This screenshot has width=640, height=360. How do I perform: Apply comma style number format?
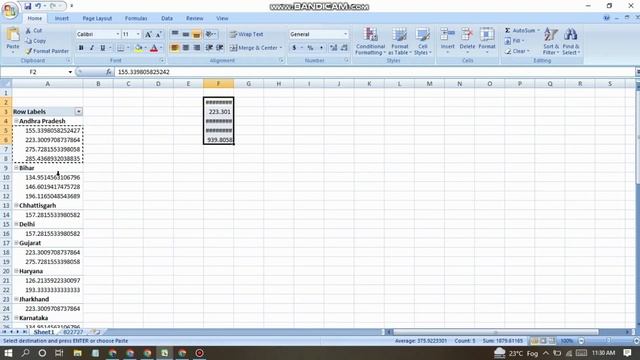coord(321,48)
